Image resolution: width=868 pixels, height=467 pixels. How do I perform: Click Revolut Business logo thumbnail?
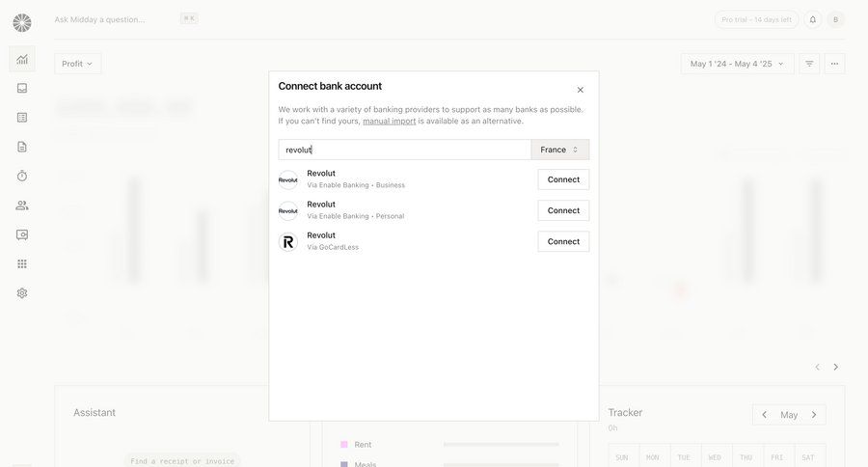pos(287,180)
